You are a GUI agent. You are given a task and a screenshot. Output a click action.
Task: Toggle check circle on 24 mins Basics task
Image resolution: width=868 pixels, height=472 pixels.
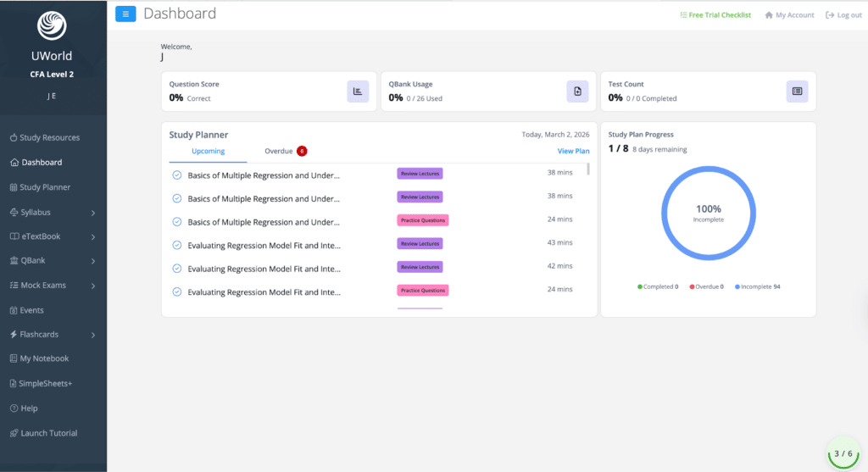tap(177, 222)
